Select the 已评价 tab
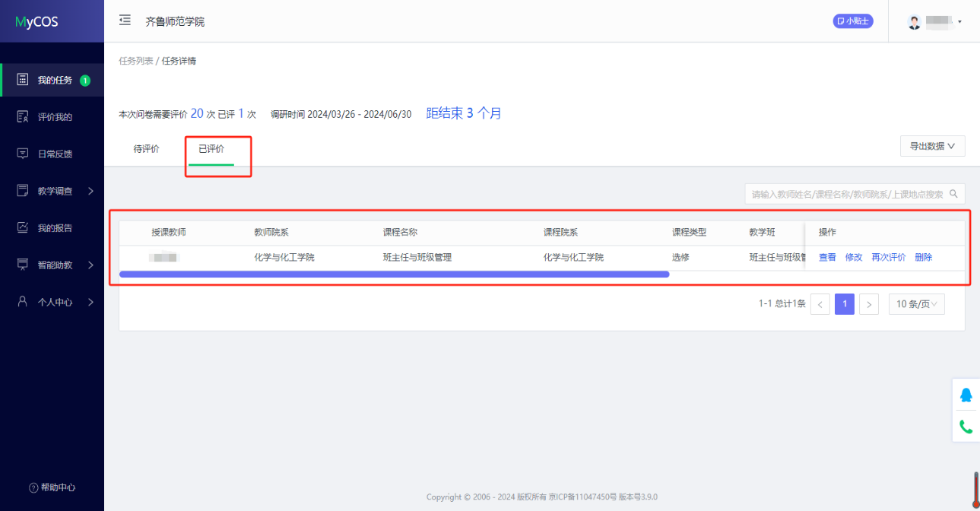This screenshot has width=980, height=511. [211, 149]
